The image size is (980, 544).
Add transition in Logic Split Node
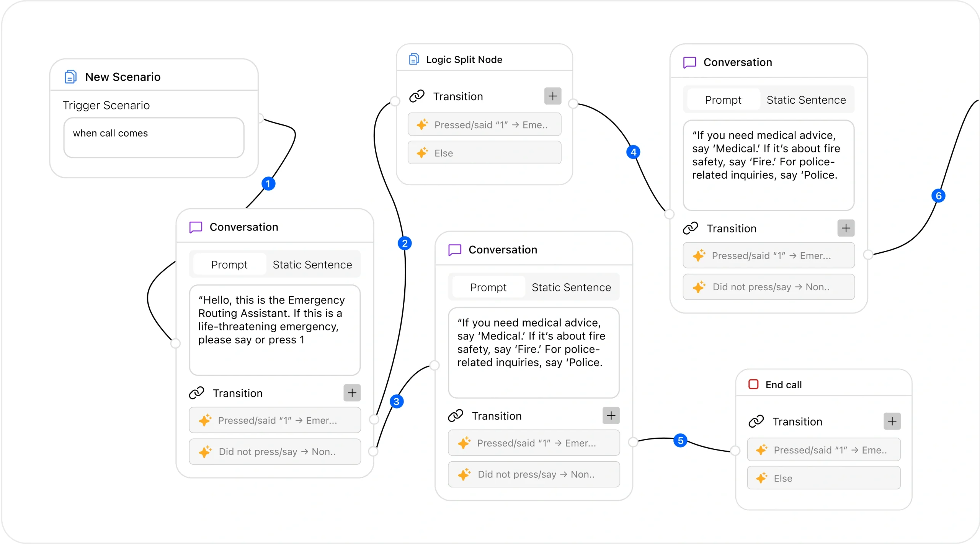point(552,96)
